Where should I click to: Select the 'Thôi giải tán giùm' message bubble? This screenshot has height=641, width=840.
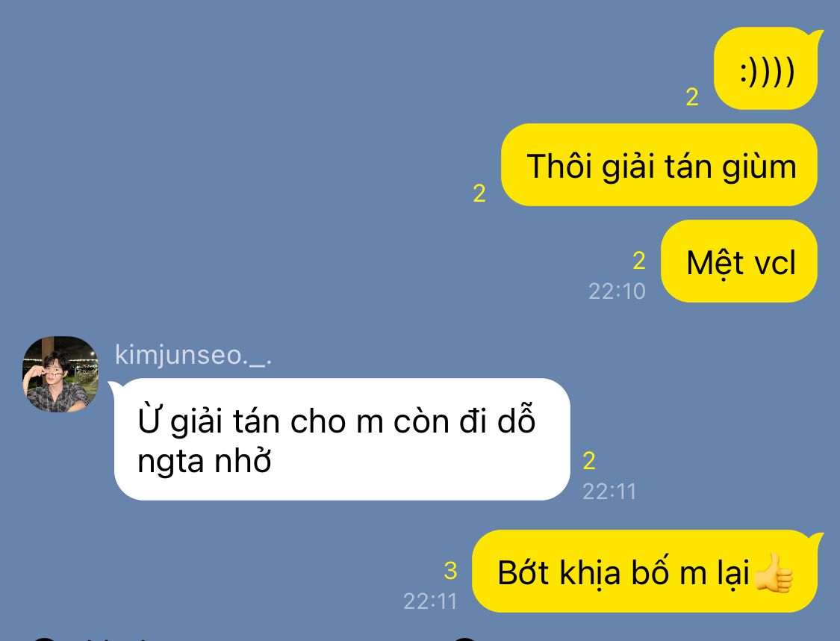[659, 165]
